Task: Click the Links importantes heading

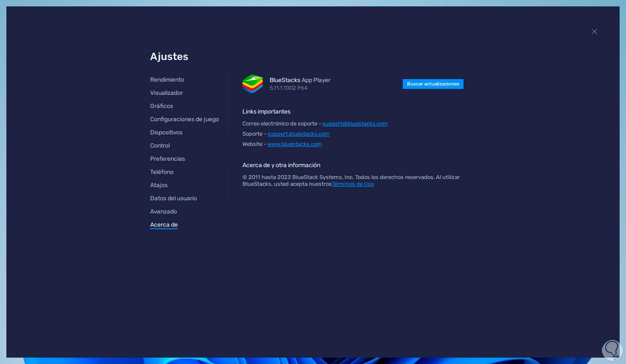Action: pyautogui.click(x=266, y=111)
